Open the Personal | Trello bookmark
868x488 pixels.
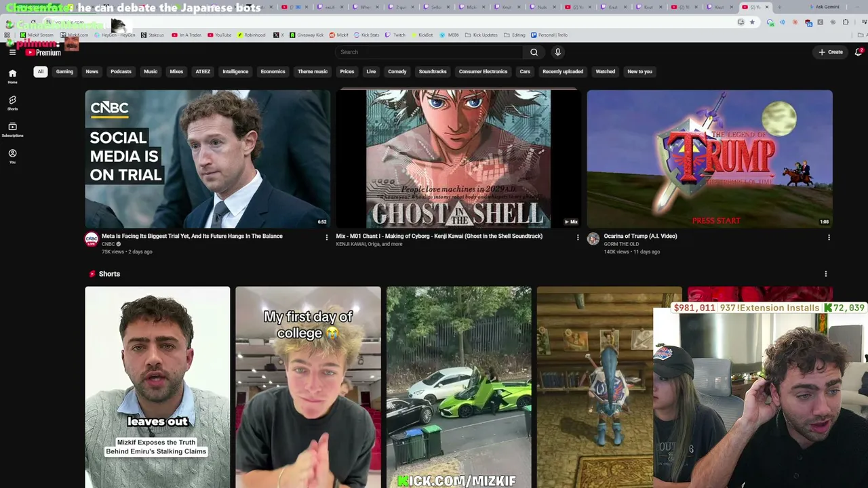pos(549,35)
